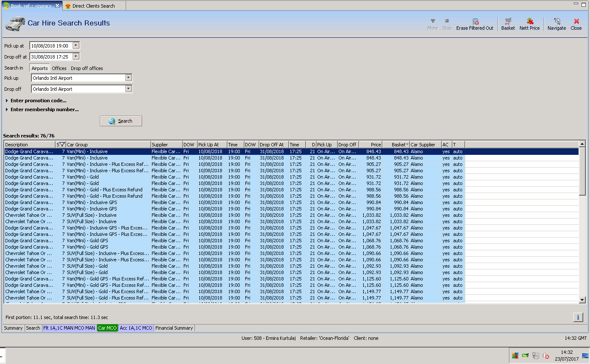Select the first Van(Mini) - Inclusive row
Viewport: 590px width, 364px height.
[x=292, y=151]
